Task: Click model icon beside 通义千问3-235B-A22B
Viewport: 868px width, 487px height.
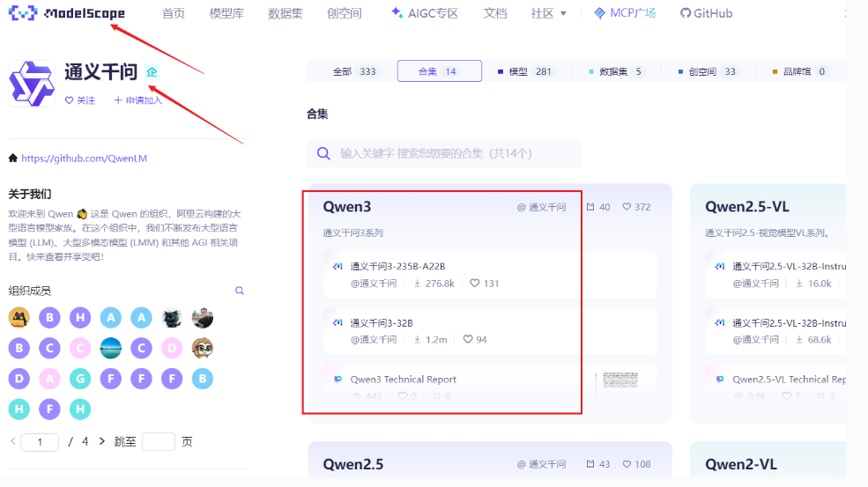Action: (x=338, y=266)
